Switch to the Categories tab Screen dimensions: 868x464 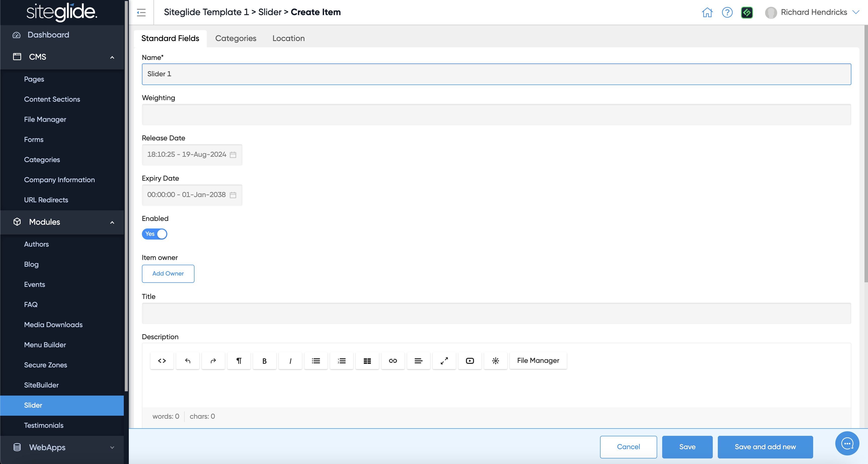(235, 38)
